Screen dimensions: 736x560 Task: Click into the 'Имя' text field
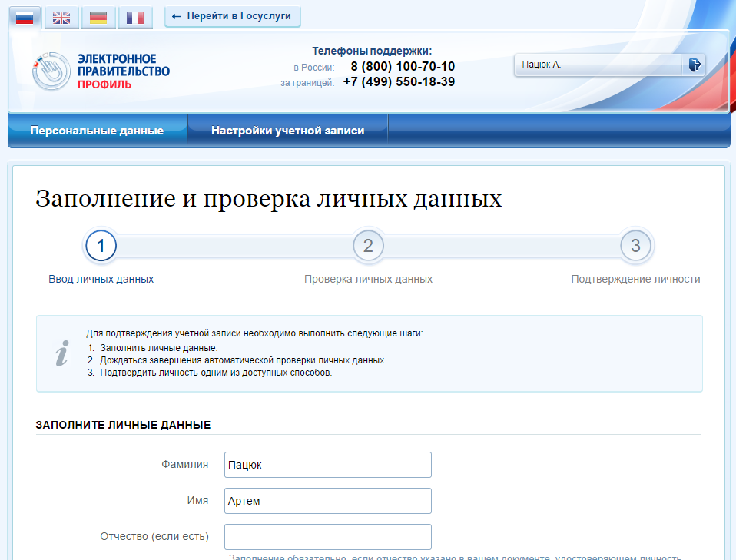pos(327,501)
